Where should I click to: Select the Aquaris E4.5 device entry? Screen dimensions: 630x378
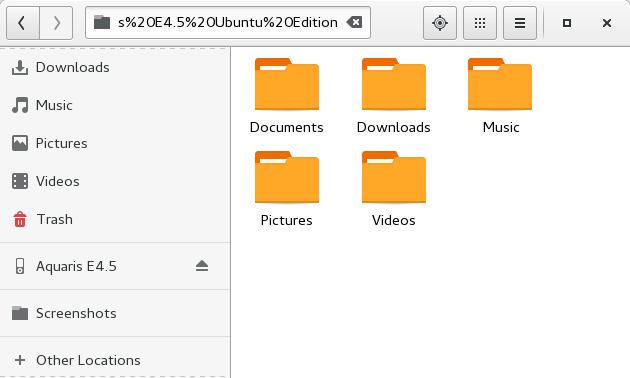115,266
